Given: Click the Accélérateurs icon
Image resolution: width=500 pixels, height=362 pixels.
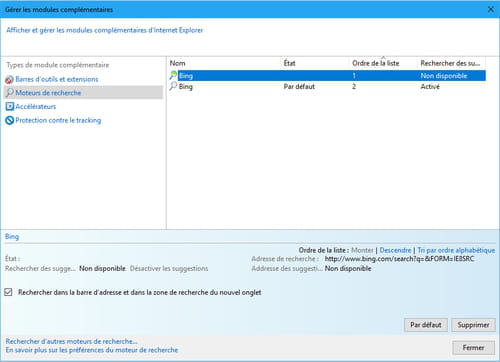Looking at the screenshot, I should (x=10, y=107).
